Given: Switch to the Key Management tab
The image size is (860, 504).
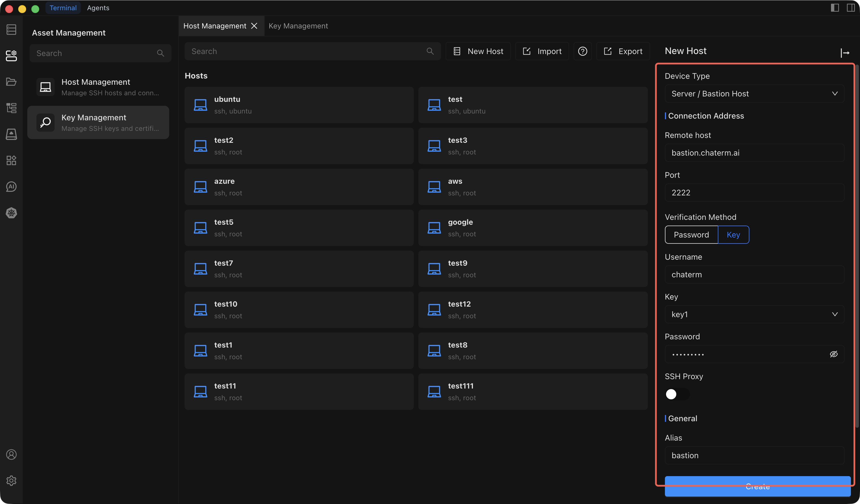Looking at the screenshot, I should [298, 26].
